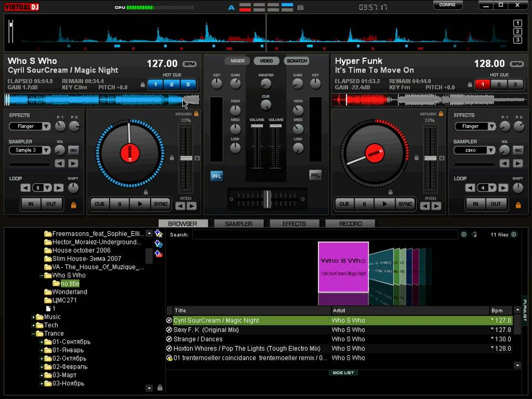Screen dimensions: 532x399
Task: Select waveform zoom level 2
Action: 518,32
